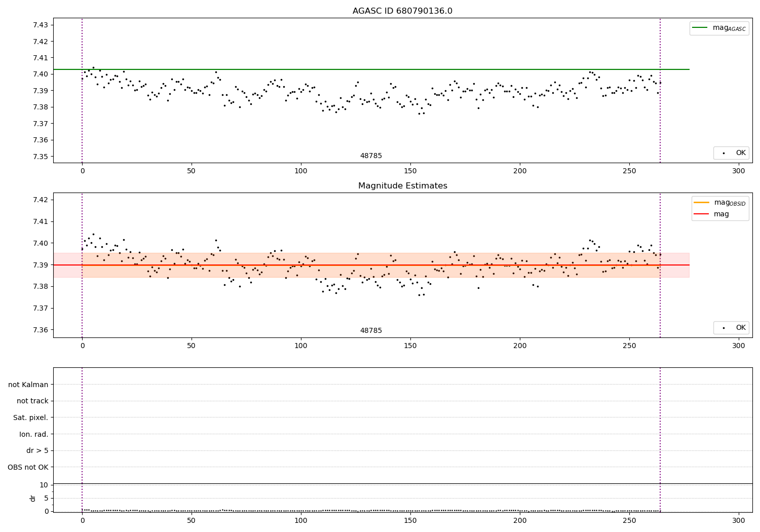760x532 pixels.
Task: Click the 250 x-axis tick under the middle plot
Action: 629,346
